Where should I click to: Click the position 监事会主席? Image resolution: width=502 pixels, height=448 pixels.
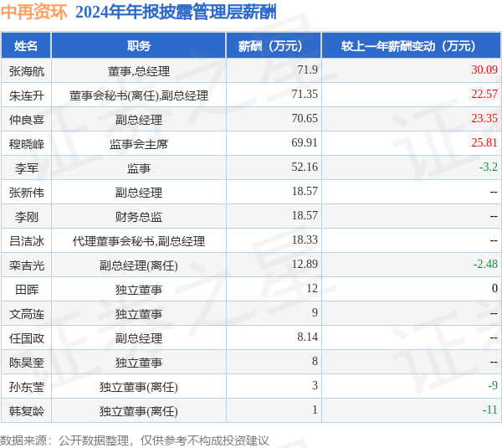tap(139, 144)
